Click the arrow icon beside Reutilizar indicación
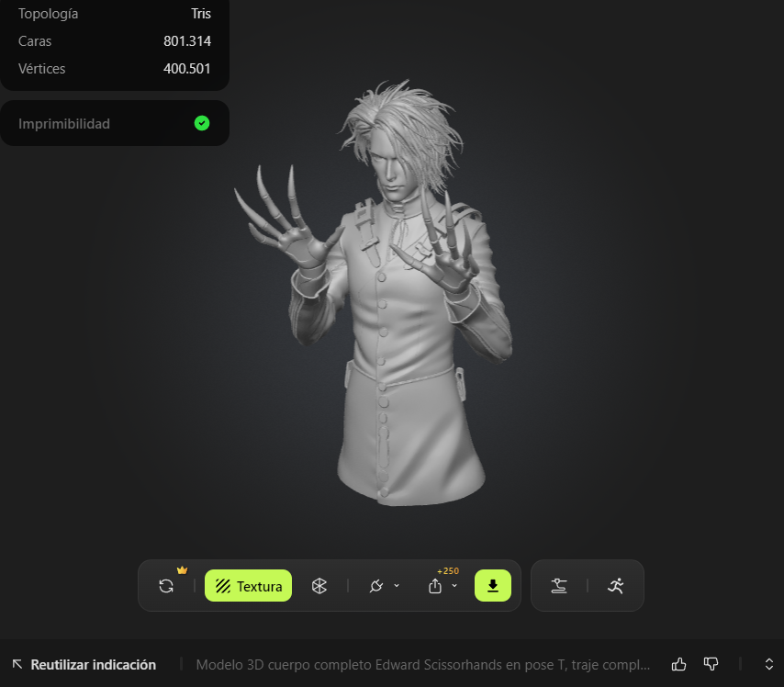 [x=17, y=664]
